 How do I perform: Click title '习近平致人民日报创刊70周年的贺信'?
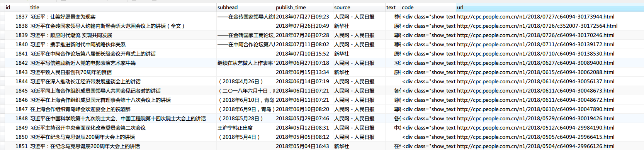71,72
